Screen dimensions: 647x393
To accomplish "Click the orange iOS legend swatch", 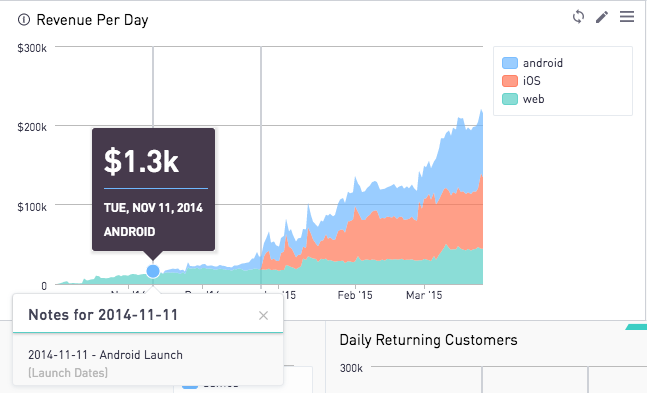I will 510,81.
